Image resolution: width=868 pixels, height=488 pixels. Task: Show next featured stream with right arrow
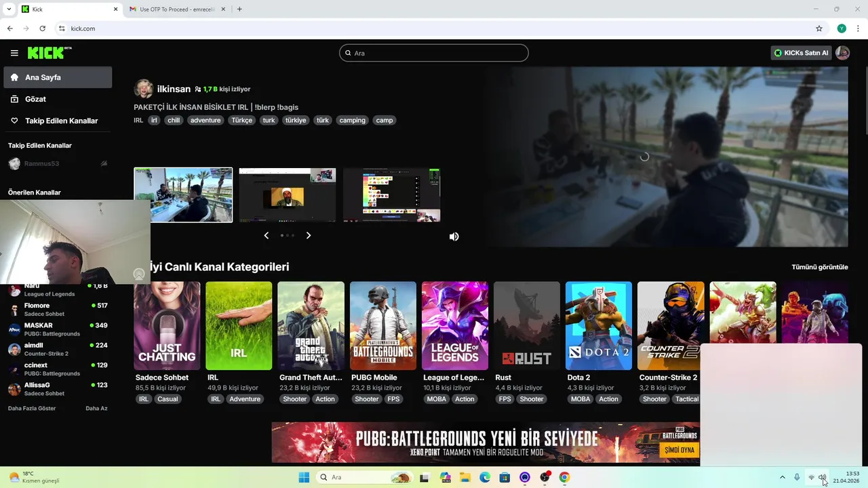click(x=309, y=235)
